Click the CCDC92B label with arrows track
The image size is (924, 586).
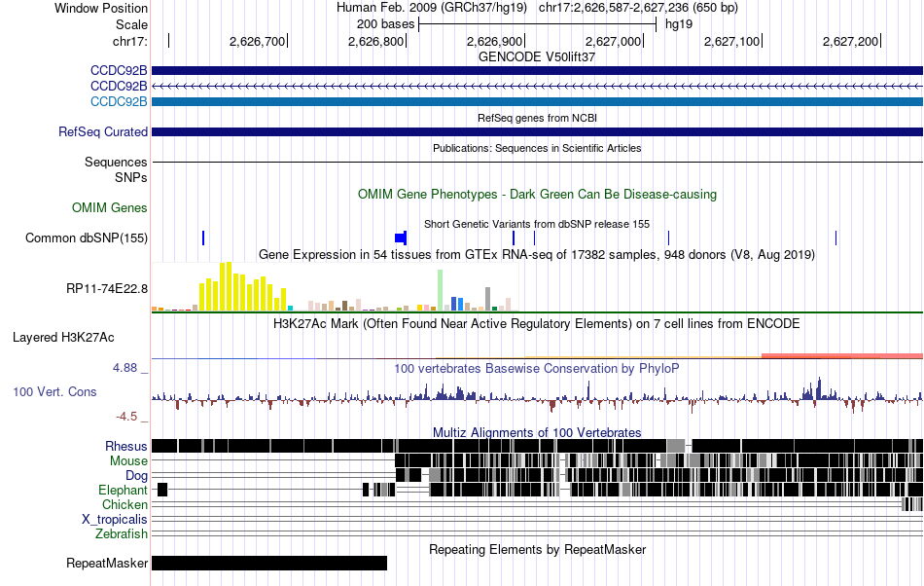click(x=119, y=86)
